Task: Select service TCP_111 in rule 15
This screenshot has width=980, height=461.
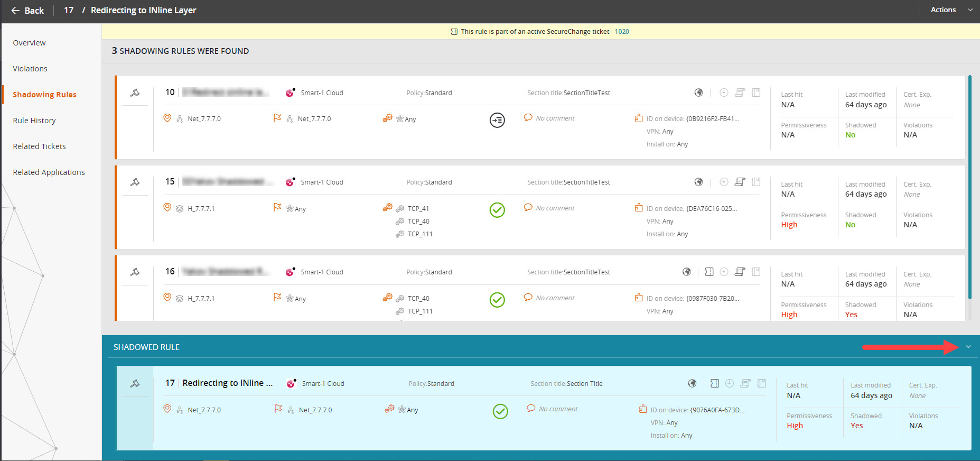Action: (420, 234)
